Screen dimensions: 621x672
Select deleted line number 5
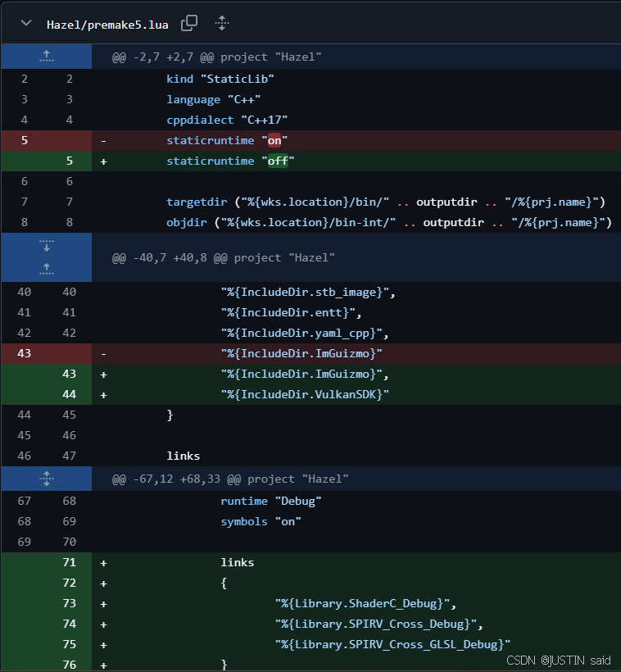pos(25,140)
